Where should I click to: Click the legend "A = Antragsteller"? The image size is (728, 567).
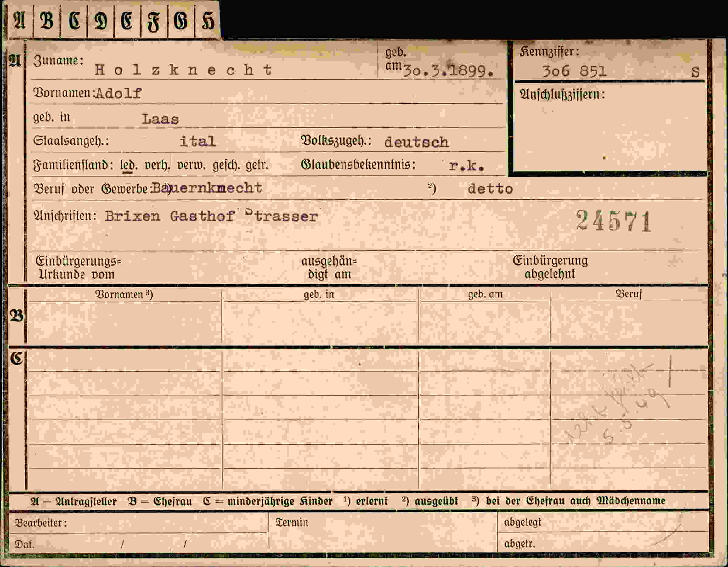click(73, 502)
